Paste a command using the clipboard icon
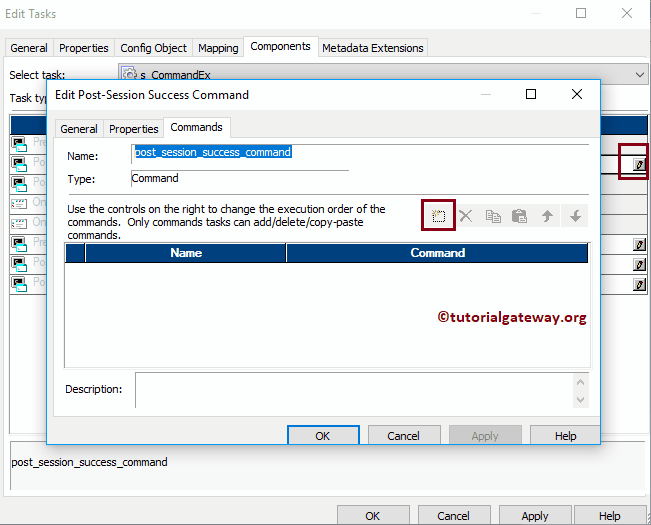 [x=519, y=215]
